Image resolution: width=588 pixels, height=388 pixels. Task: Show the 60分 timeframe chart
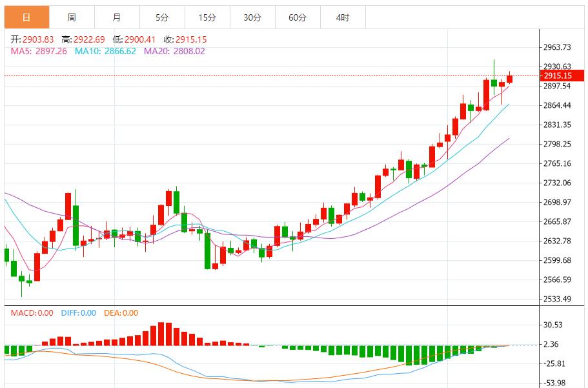(298, 17)
